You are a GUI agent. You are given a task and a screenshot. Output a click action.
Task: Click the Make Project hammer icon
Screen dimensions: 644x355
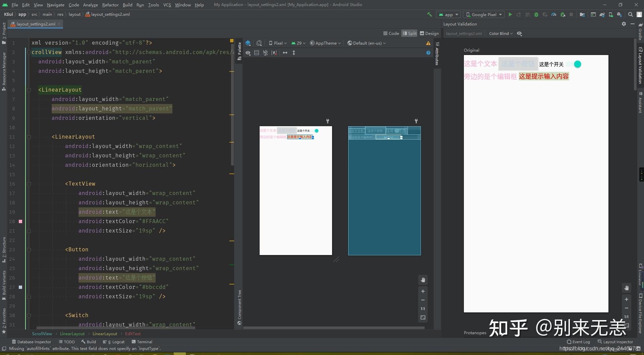tap(429, 14)
